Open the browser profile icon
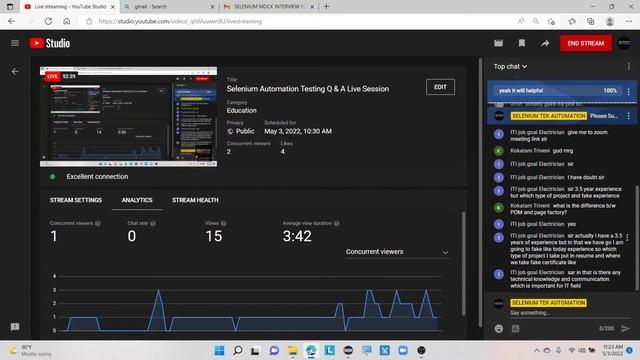The image size is (640, 360). (x=610, y=21)
